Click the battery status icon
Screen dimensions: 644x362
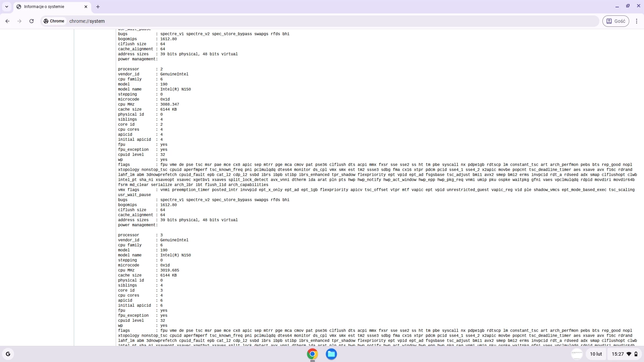[636, 354]
